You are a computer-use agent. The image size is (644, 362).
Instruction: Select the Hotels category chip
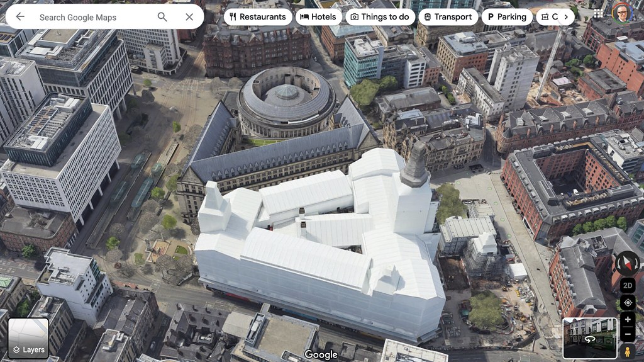pyautogui.click(x=319, y=17)
